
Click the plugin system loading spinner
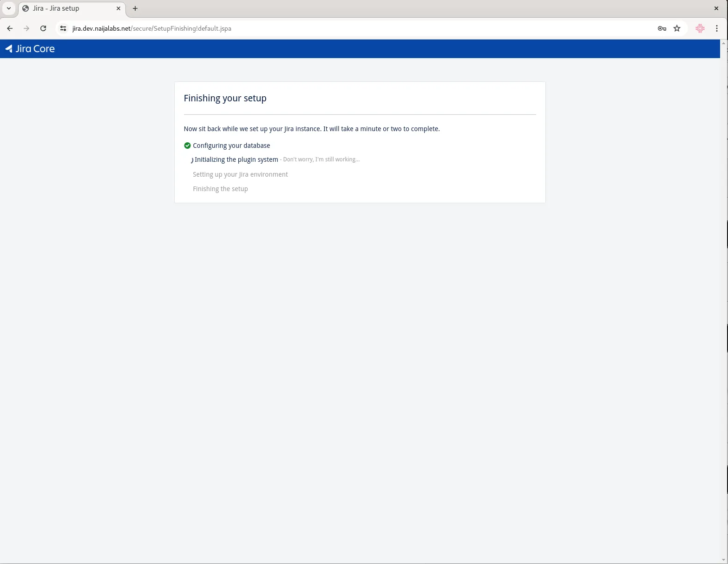(191, 160)
